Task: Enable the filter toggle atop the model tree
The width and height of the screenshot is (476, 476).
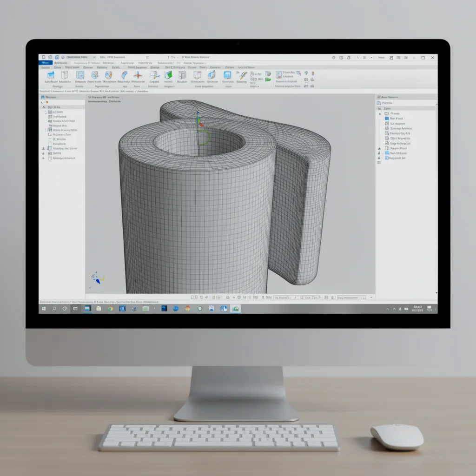Action: 43,102
